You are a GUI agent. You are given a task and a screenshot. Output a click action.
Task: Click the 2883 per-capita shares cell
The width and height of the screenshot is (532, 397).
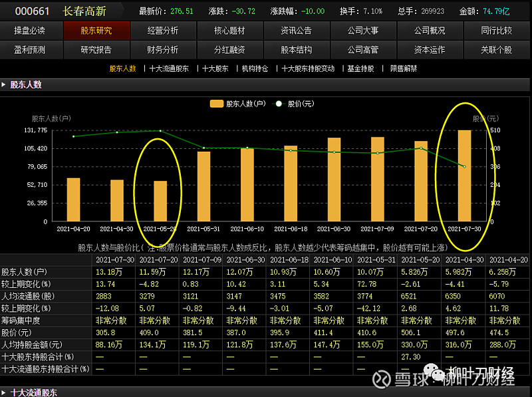[104, 296]
